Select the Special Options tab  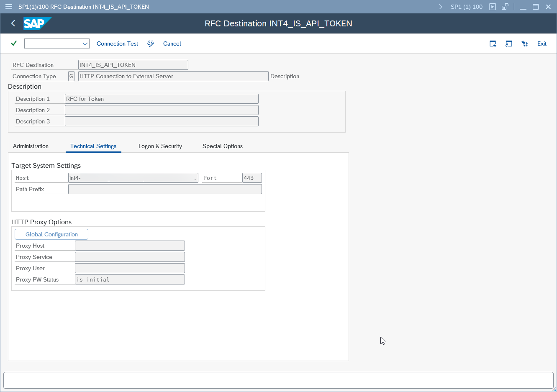click(x=223, y=146)
